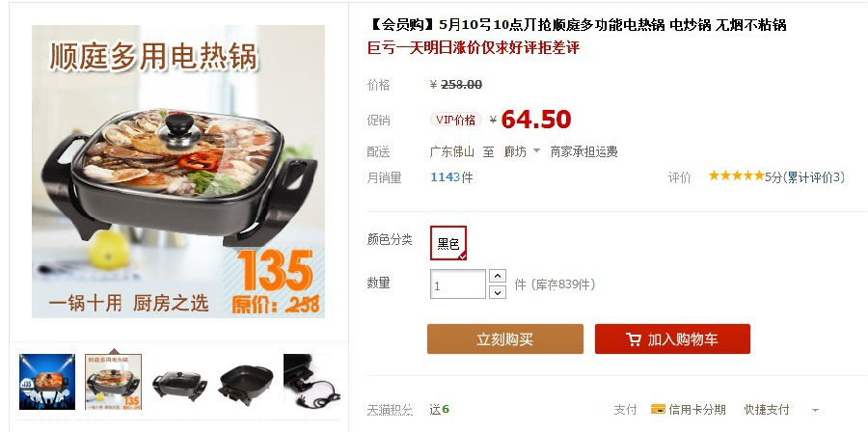Increase quantity with the up arrow
This screenshot has height=432, width=868.
pos(498,276)
